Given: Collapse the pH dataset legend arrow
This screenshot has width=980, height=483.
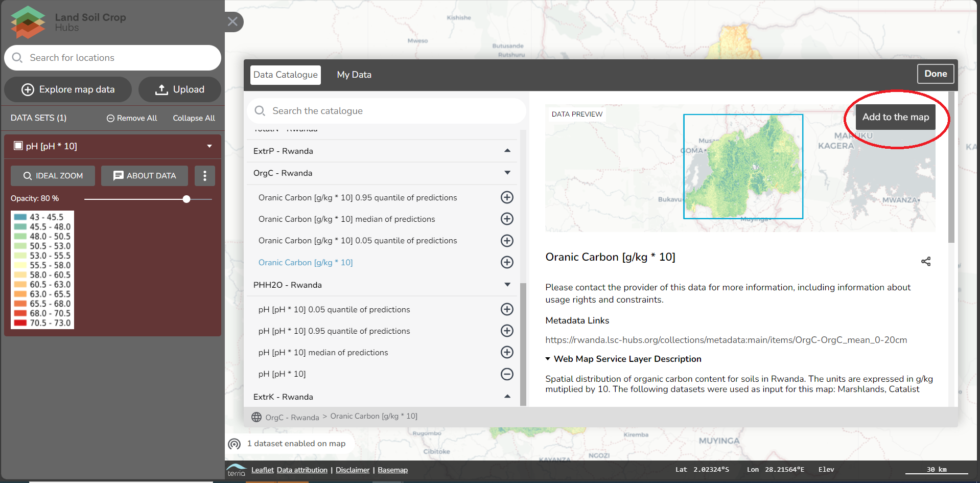Looking at the screenshot, I should 209,146.
